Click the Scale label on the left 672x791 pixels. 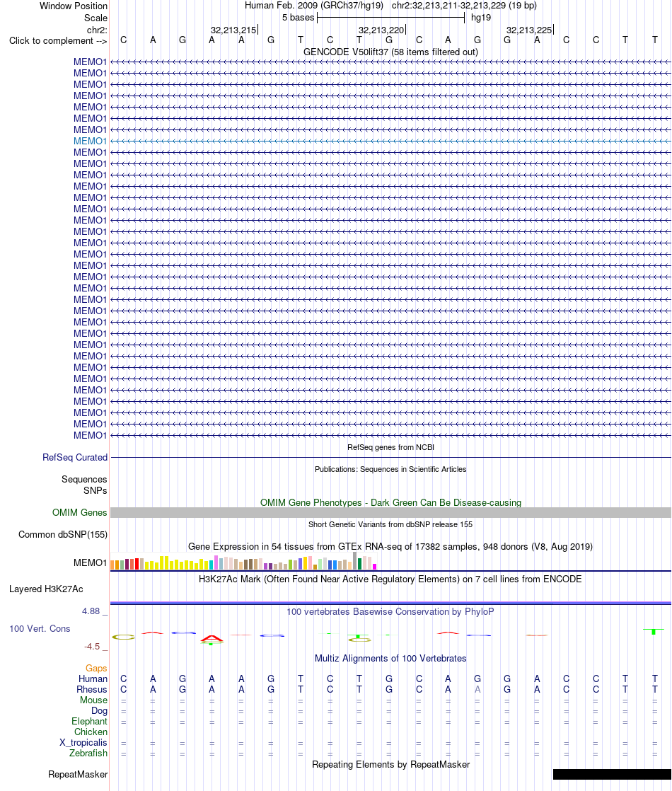96,18
